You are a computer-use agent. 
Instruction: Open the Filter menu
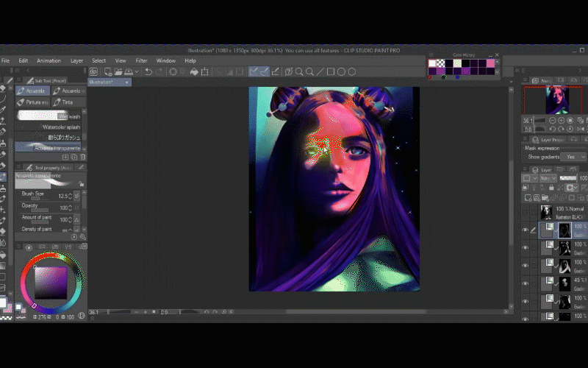pos(141,60)
